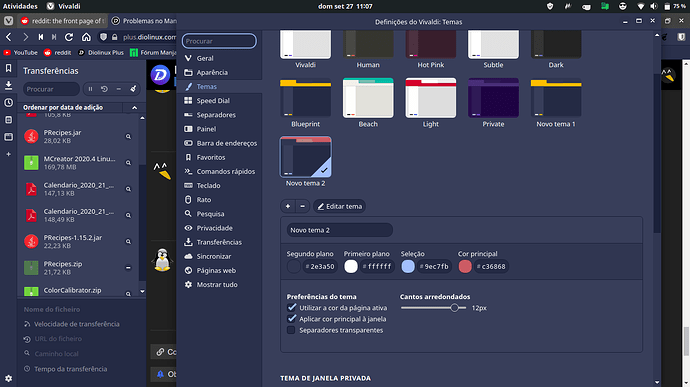Screen dimensions: 690x387
Task: Click the fast-forward navigation button
Action: pos(54,37)
